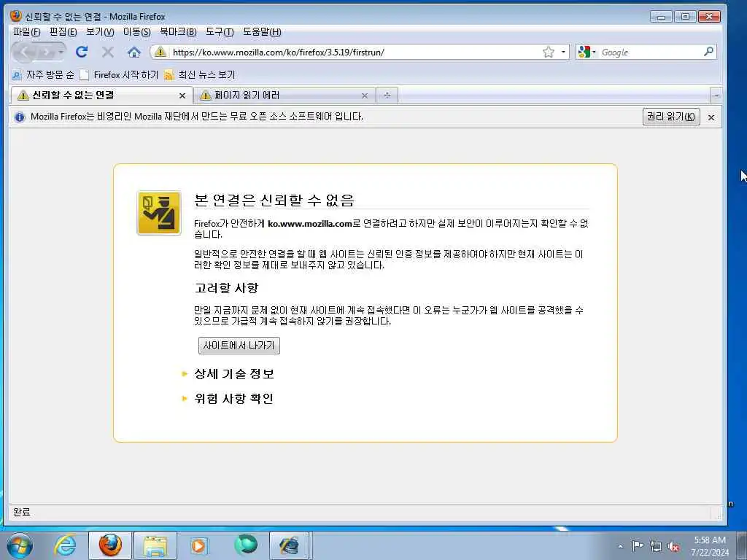
Task: Open the 도움말(H) menu
Action: 262,32
